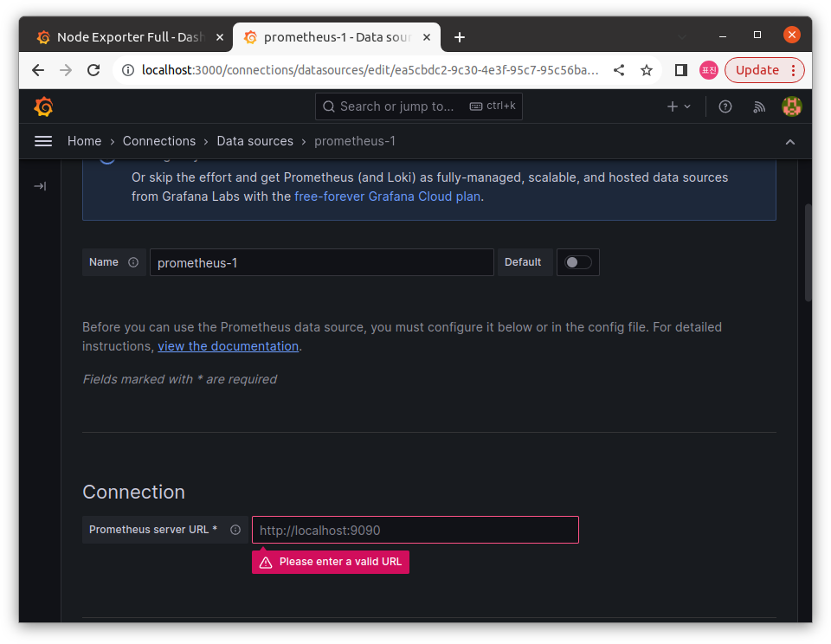831x644 pixels.
Task: Open a new browser tab
Action: pos(460,37)
